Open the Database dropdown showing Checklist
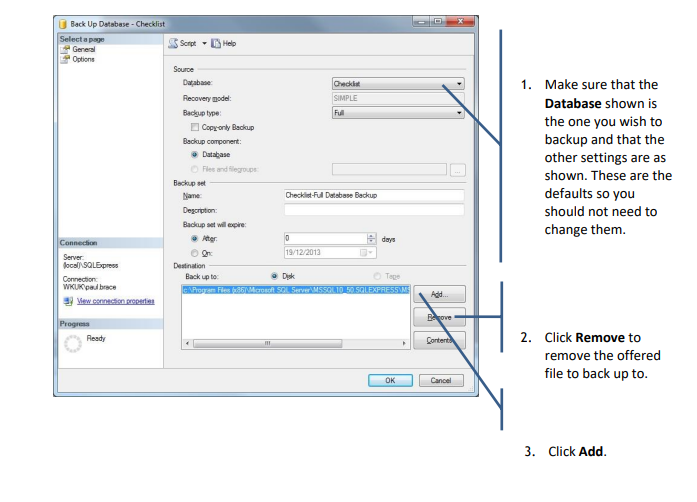Screen dimensions: 697x502 click(398, 84)
